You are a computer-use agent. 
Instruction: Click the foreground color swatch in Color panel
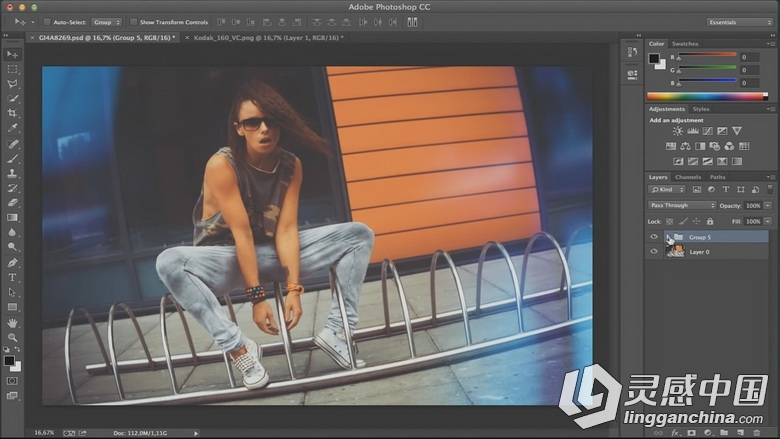[654, 58]
